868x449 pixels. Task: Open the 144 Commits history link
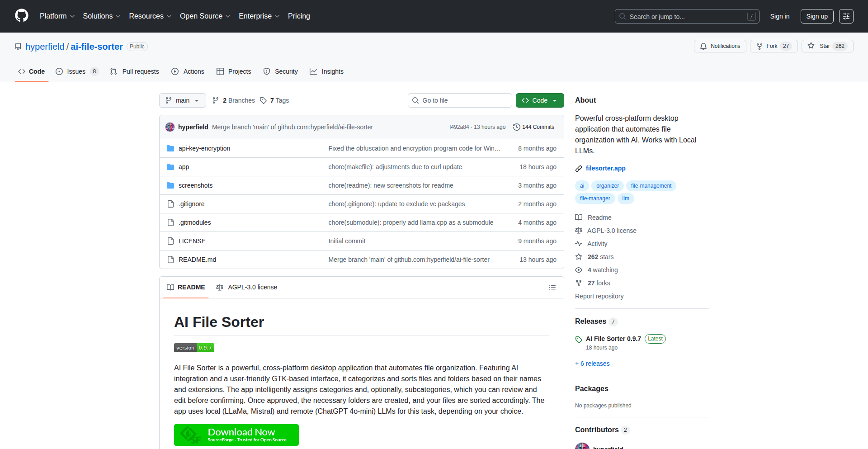tap(533, 127)
